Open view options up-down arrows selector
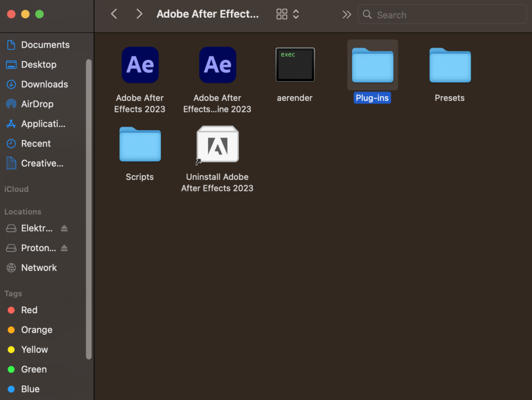This screenshot has height=400, width=532. 296,15
